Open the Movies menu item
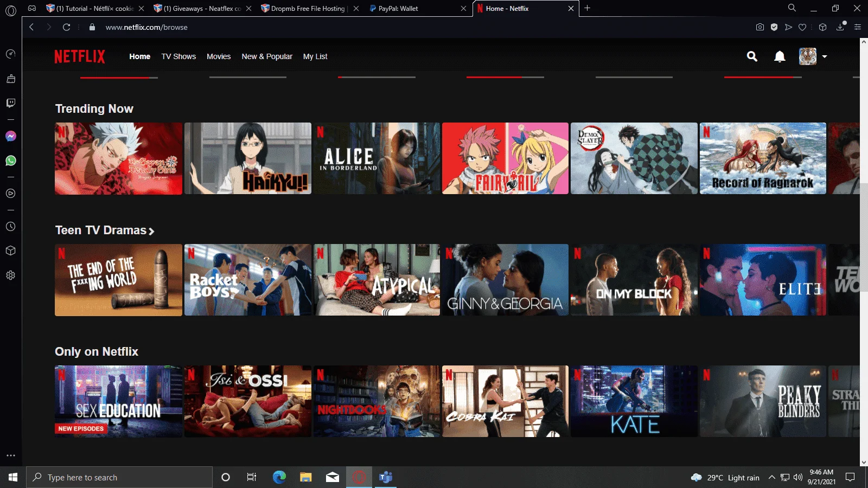This screenshot has height=488, width=868. [x=219, y=56]
